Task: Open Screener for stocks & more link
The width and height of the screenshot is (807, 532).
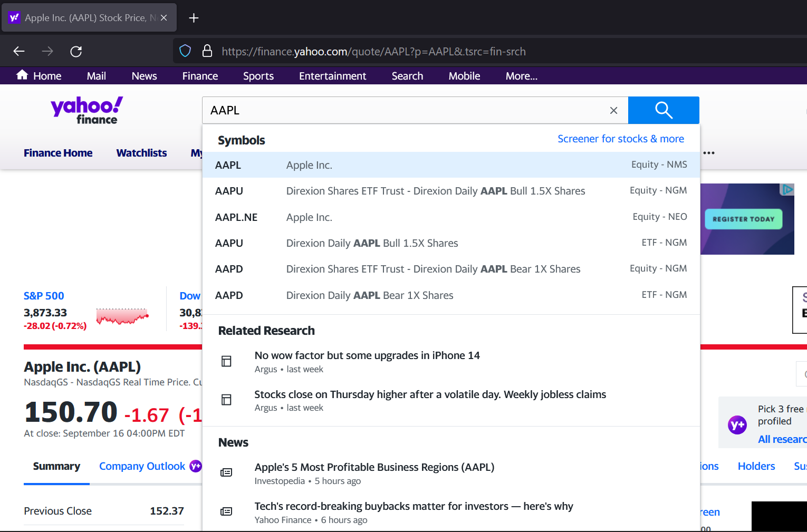Action: [621, 139]
